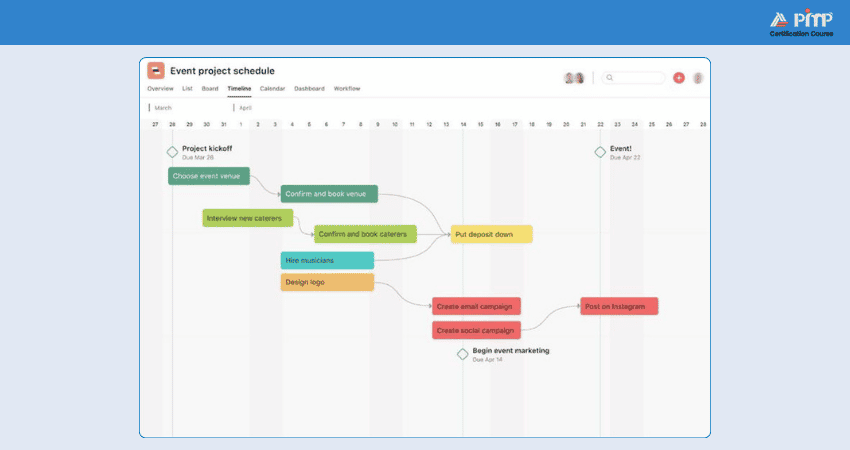The image size is (850, 450).
Task: Select the Project kickoff milestone diamond
Action: click(x=172, y=152)
